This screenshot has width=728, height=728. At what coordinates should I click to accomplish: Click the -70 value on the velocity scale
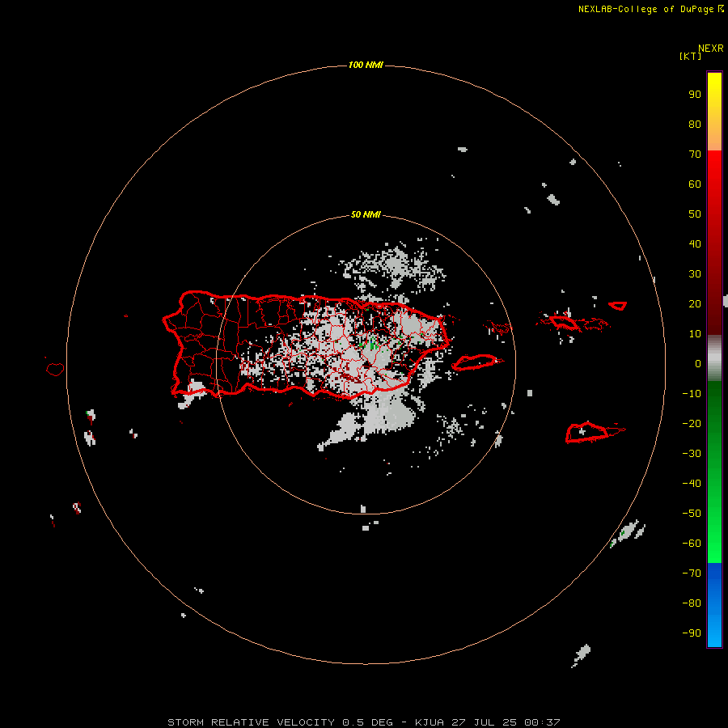coord(692,573)
